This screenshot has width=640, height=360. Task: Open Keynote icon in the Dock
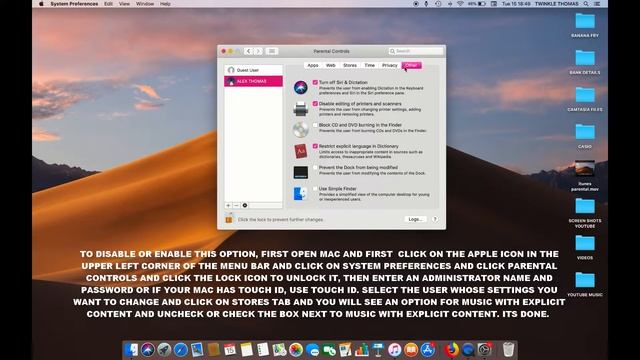coord(378,350)
